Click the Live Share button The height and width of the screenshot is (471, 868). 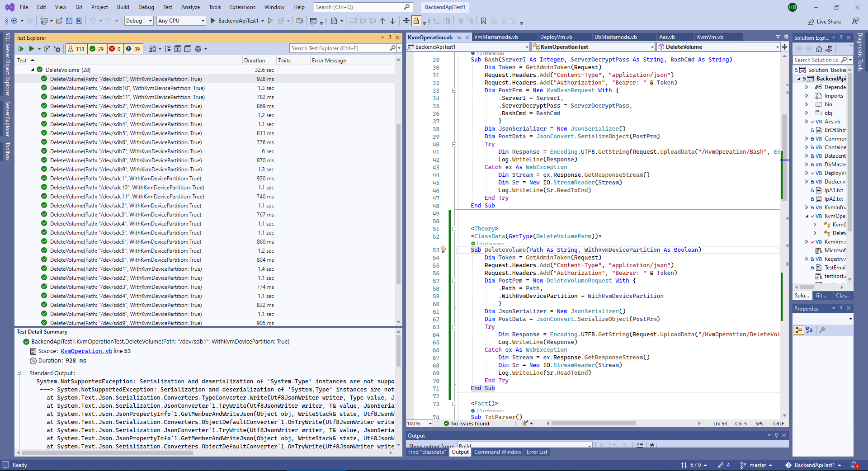pyautogui.click(x=825, y=21)
